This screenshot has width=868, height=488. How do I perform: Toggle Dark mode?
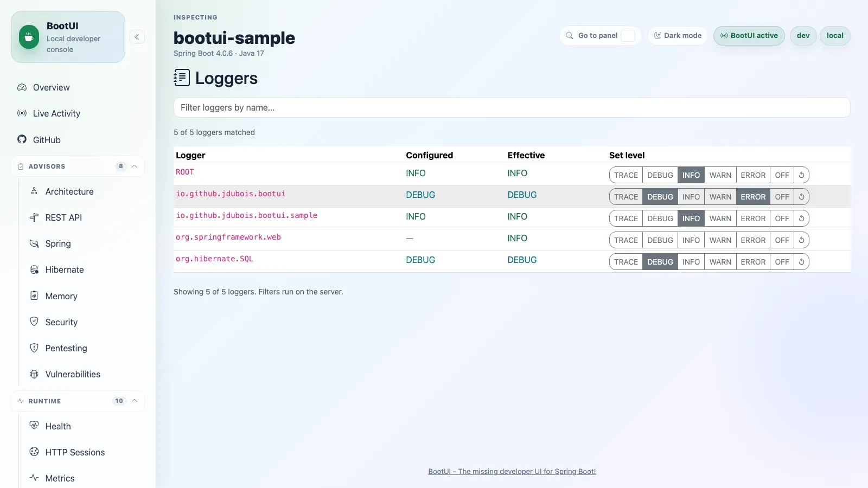coord(678,36)
